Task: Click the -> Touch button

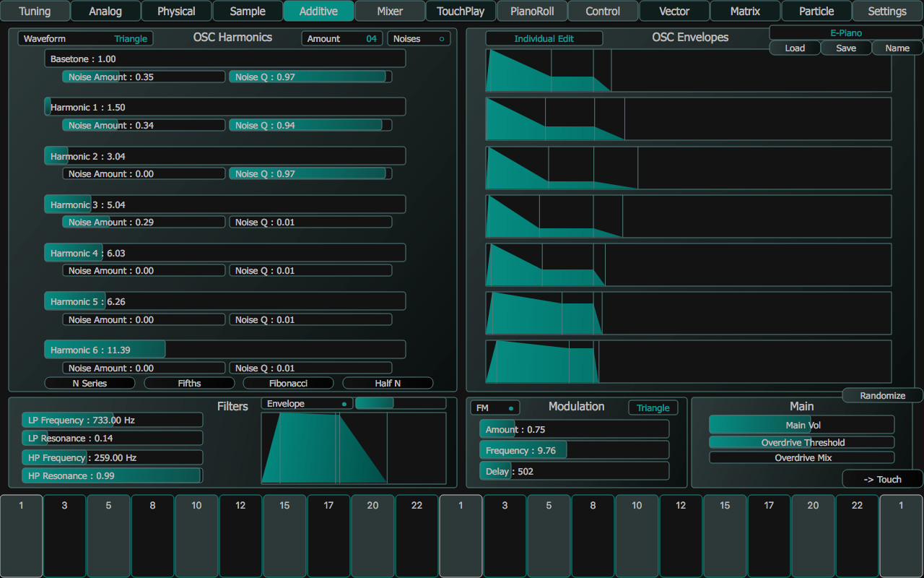Action: click(881, 478)
